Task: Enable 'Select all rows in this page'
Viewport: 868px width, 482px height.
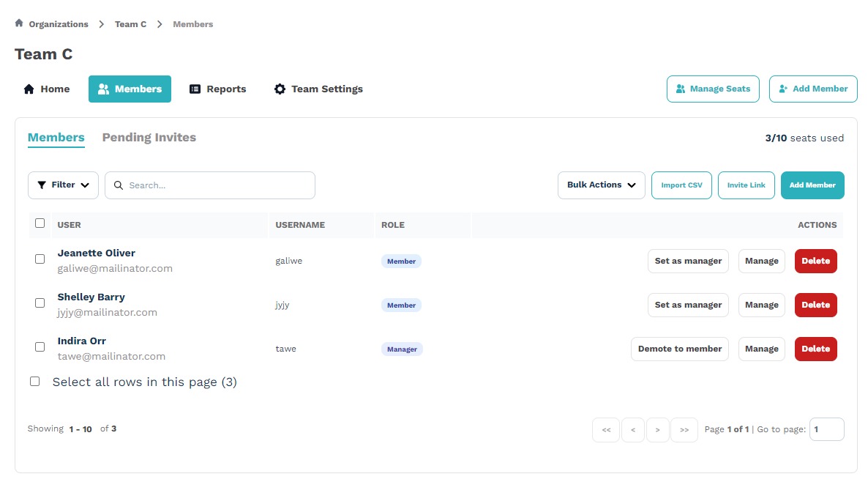Action: (34, 381)
